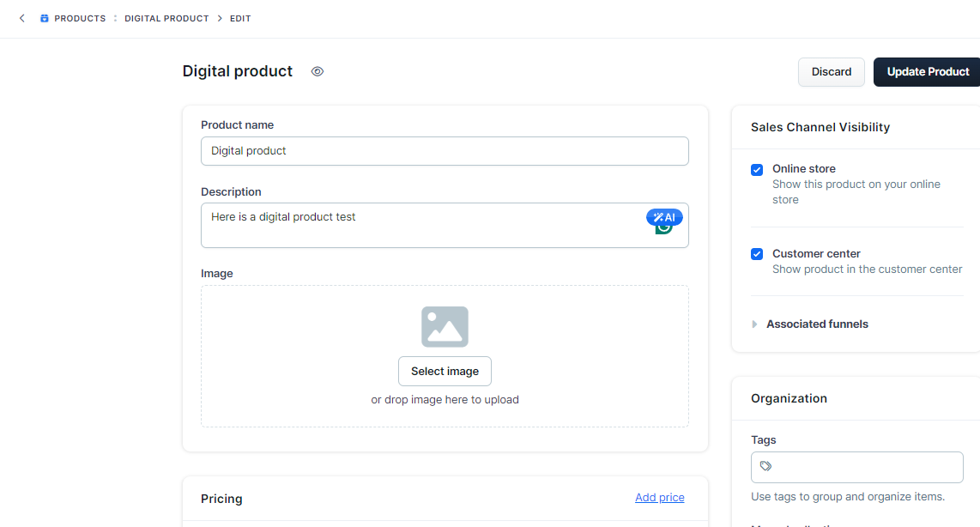The width and height of the screenshot is (980, 527).
Task: Click the tag icon inside Tags field
Action: coord(765,467)
